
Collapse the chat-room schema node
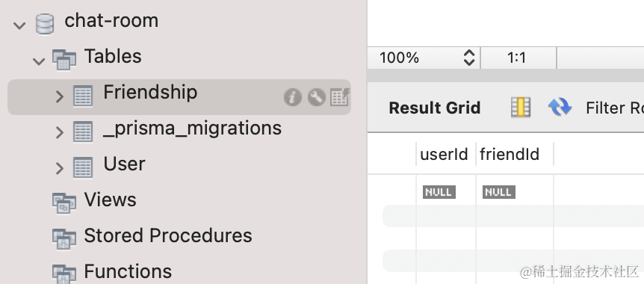tap(19, 25)
